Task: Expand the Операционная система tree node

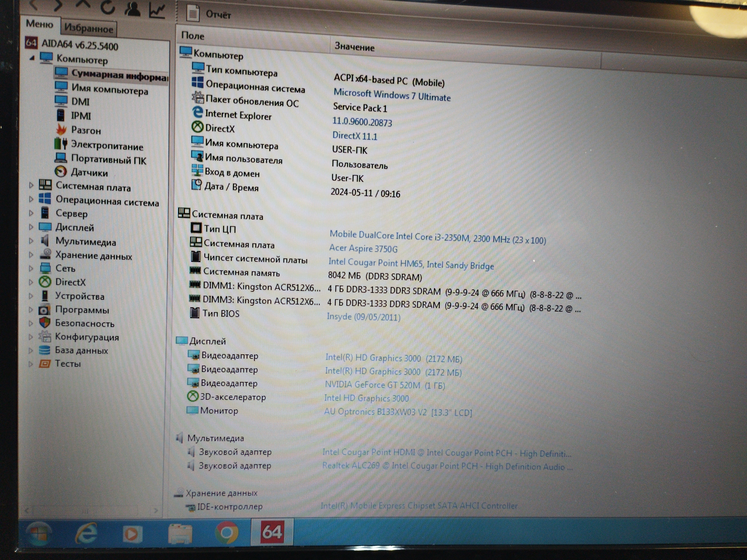Action: pyautogui.click(x=31, y=199)
